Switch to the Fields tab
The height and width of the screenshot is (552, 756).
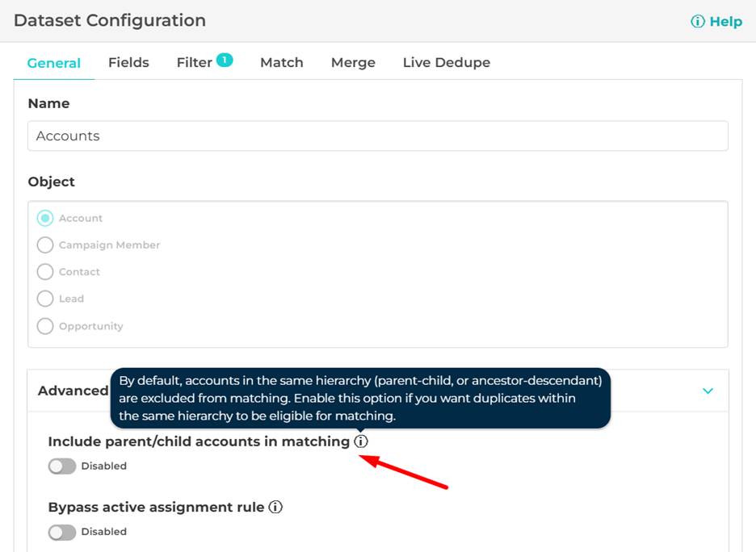click(128, 62)
